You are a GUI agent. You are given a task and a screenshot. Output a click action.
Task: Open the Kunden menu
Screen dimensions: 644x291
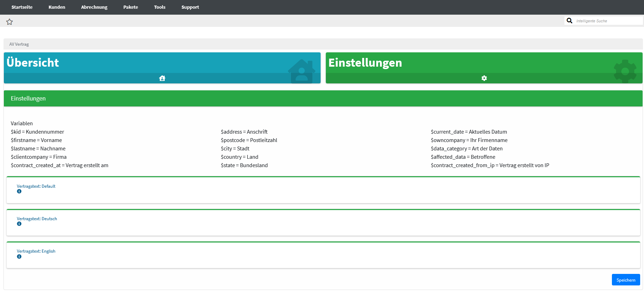pos(57,7)
